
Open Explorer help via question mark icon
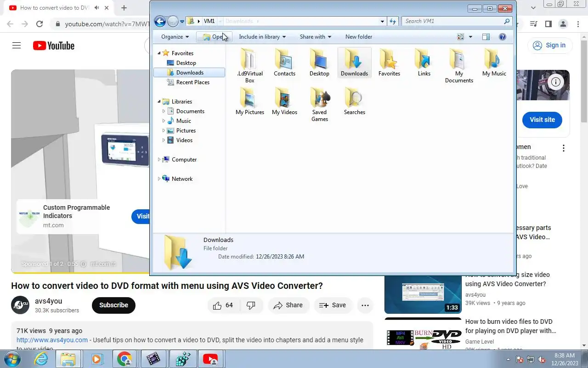click(503, 37)
